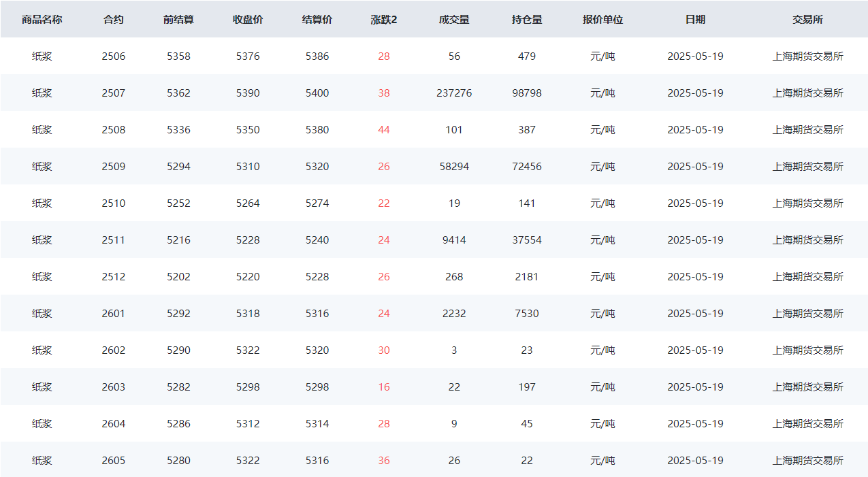Click the 收盘价 column header
Image resolution: width=868 pixels, height=477 pixels.
[x=248, y=20]
